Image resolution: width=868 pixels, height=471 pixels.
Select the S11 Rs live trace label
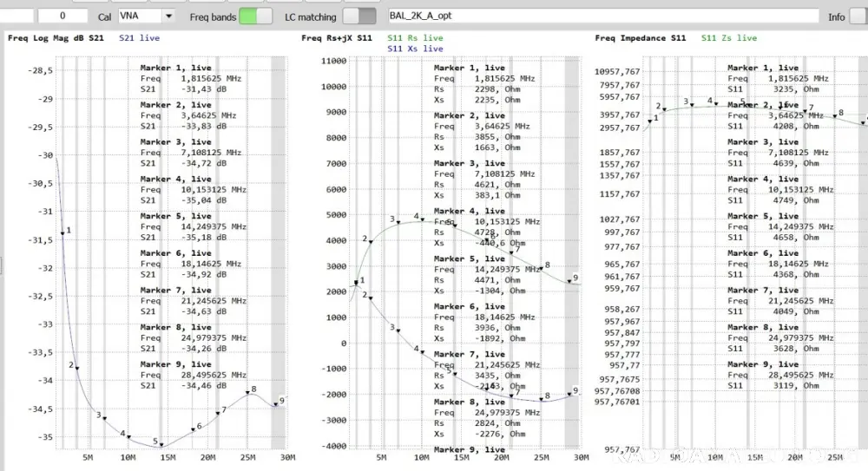tap(414, 38)
